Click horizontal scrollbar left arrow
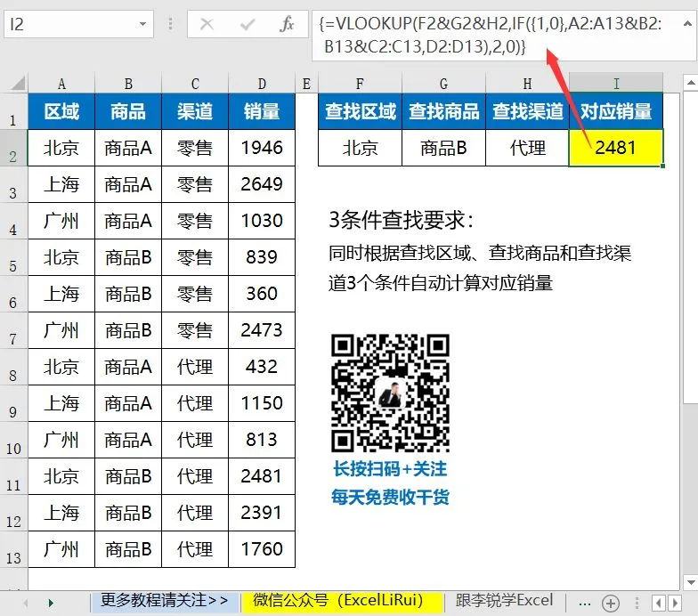 coord(659,604)
